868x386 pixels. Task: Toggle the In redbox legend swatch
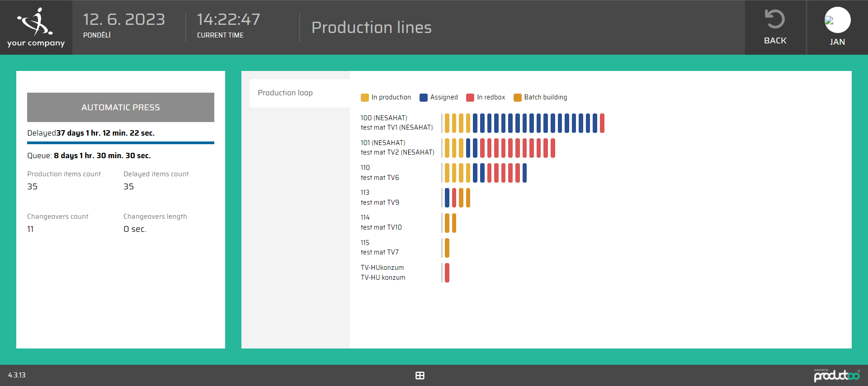point(470,98)
